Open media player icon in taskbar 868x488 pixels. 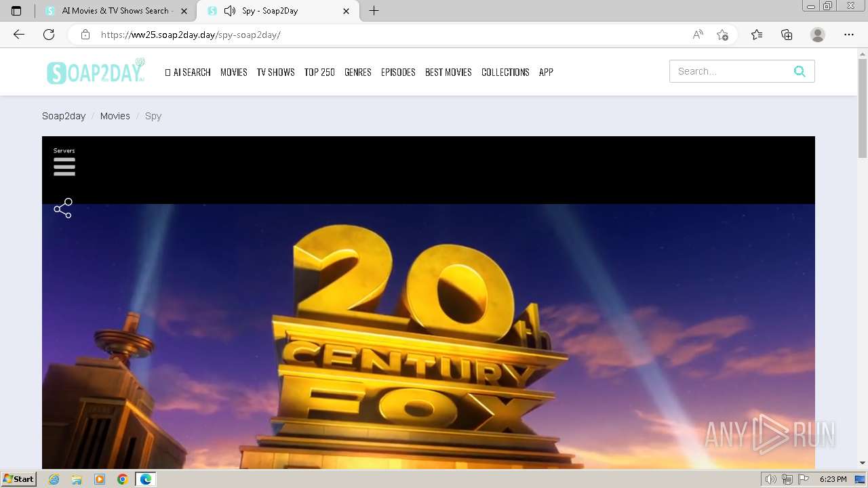pos(100,479)
